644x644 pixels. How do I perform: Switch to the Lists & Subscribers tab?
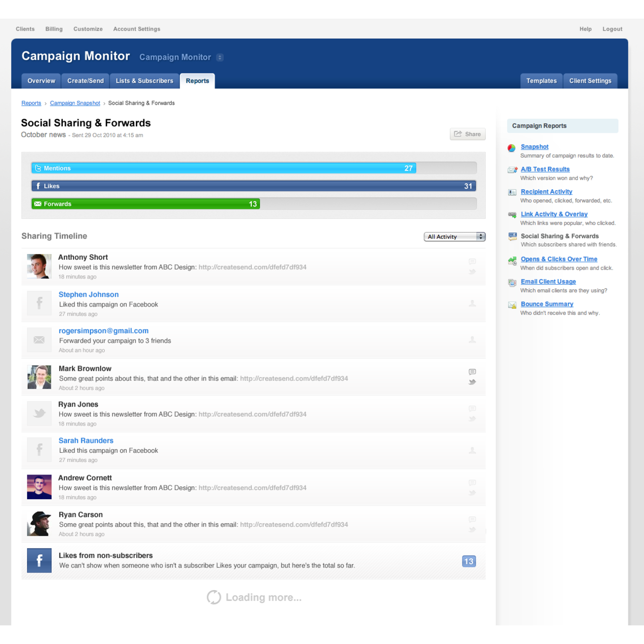[x=144, y=80]
